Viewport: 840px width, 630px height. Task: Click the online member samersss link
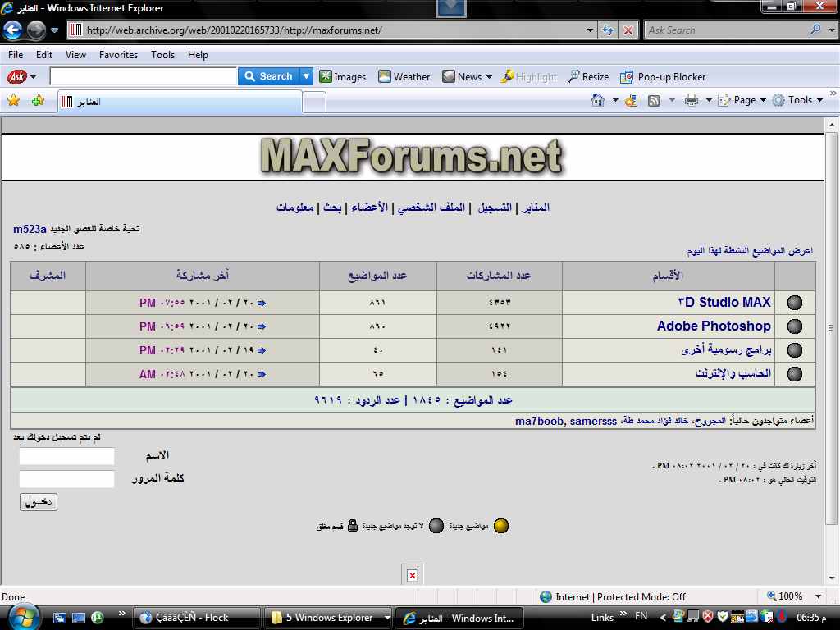pos(593,421)
